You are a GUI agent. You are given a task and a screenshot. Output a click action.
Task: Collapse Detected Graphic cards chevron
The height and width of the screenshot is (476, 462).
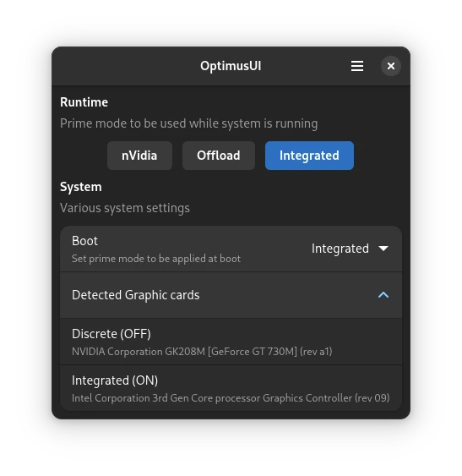point(383,295)
